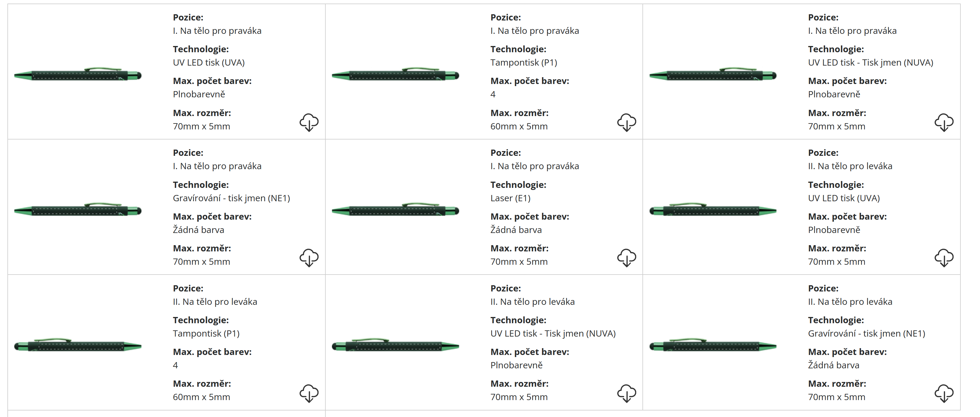Download right-hander Gravírování tisk jmen (NE1) template

(x=309, y=258)
